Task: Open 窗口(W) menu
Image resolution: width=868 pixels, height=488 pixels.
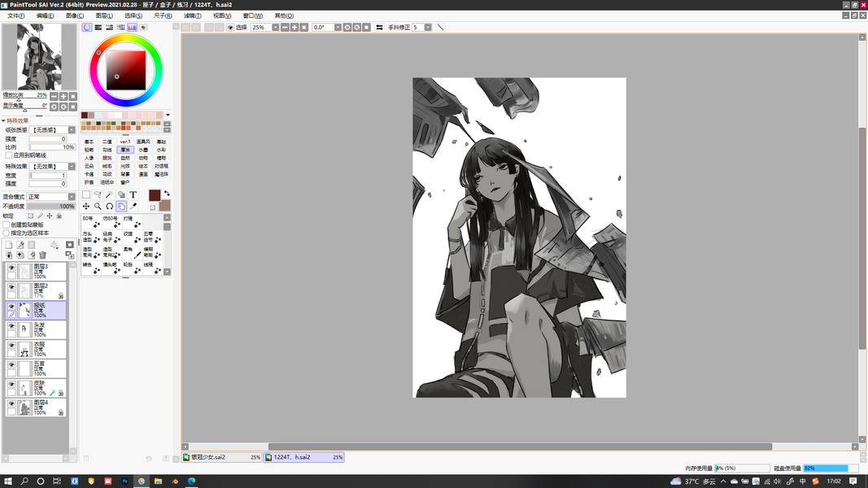Action: pyautogui.click(x=253, y=15)
